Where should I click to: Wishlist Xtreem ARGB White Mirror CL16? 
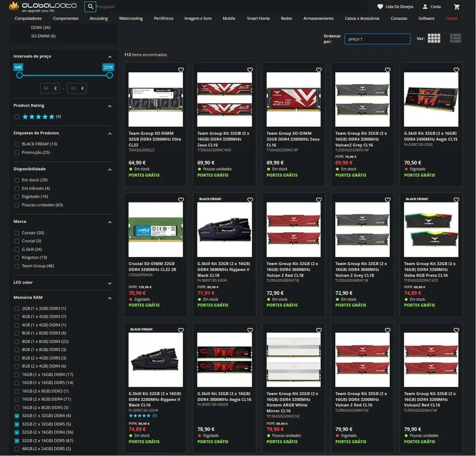click(319, 330)
